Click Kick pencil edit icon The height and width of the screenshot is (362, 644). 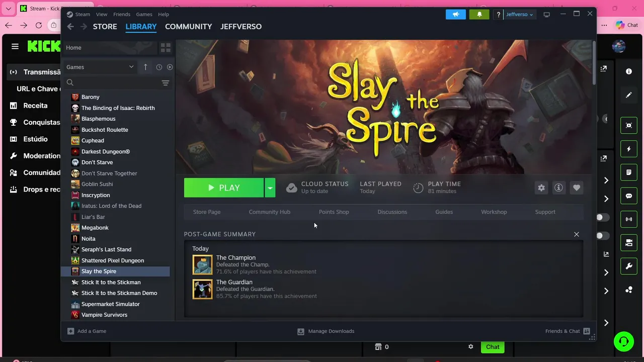point(629,95)
